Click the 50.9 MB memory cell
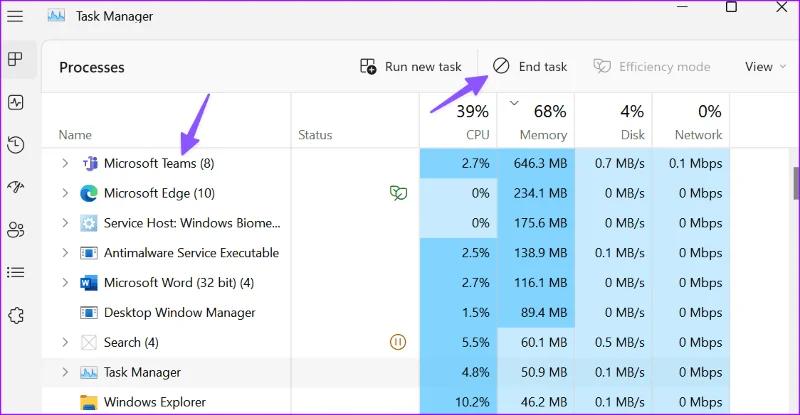The width and height of the screenshot is (800, 415). (x=536, y=372)
